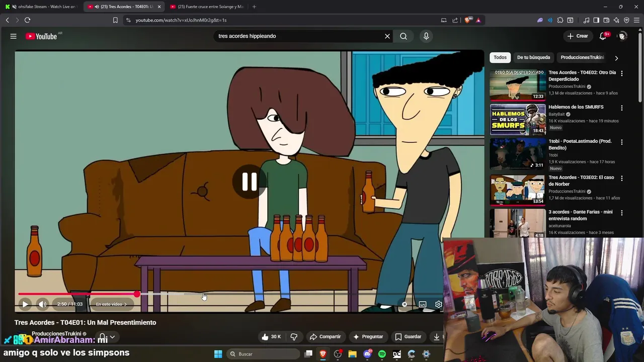Image resolution: width=644 pixels, height=362 pixels.
Task: Click the Preguntar button
Action: pyautogui.click(x=368, y=337)
